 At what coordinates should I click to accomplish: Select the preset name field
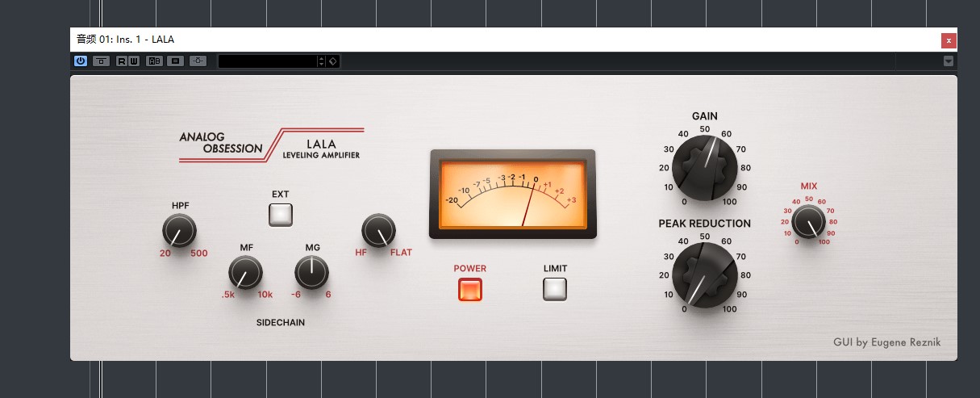click(268, 61)
